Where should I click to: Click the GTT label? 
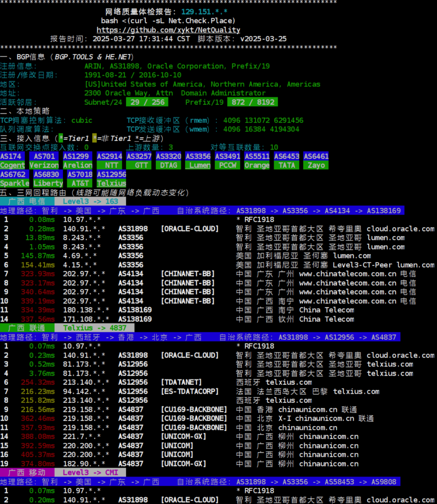pos(139,165)
